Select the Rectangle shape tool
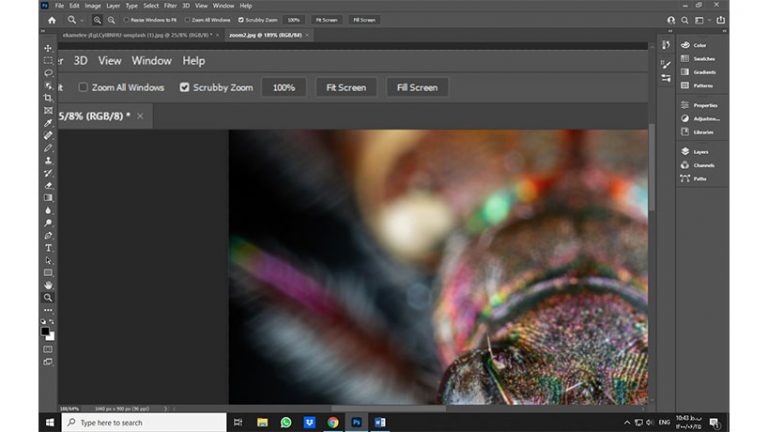The height and width of the screenshot is (432, 768). point(48,273)
